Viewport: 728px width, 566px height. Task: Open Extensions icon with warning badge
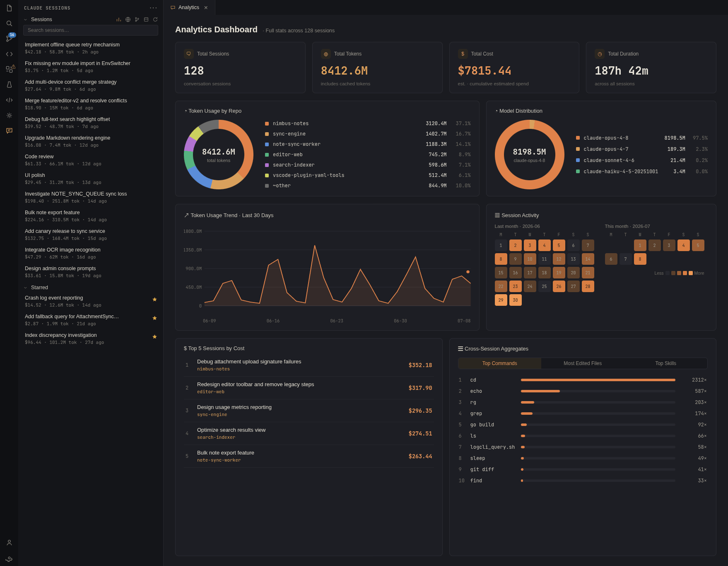point(9,69)
